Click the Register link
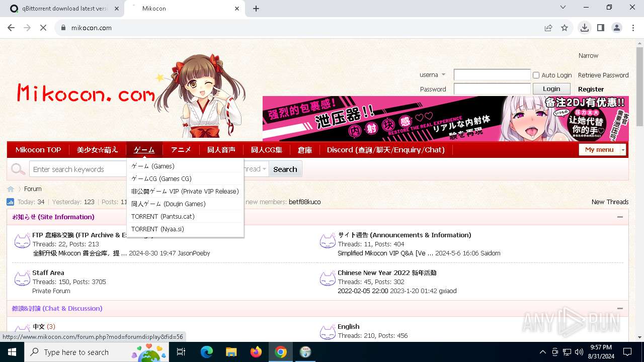Screen dimensions: 644x362 pos(591,89)
